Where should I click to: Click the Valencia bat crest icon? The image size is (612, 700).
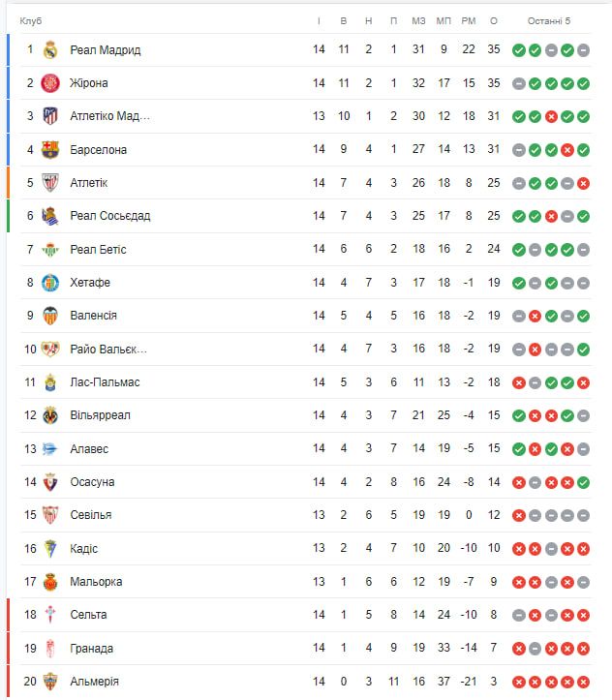pos(50,316)
